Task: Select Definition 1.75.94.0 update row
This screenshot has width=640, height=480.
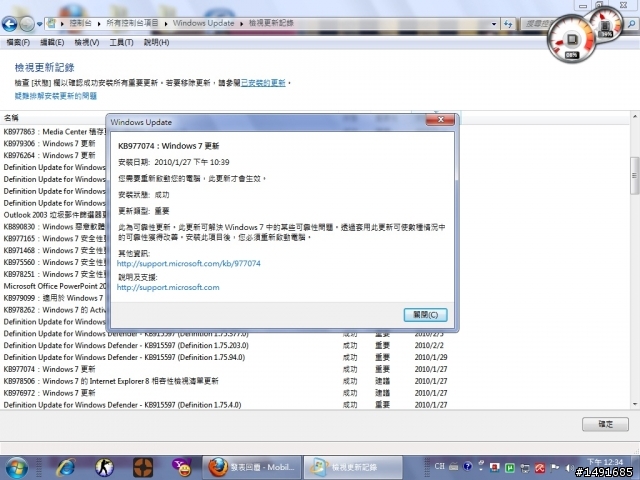Action: tap(226, 357)
